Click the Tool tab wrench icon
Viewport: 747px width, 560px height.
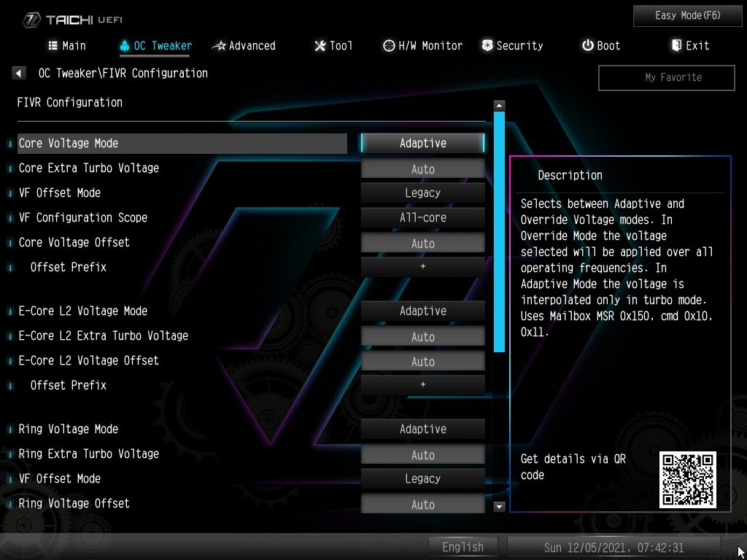point(320,46)
